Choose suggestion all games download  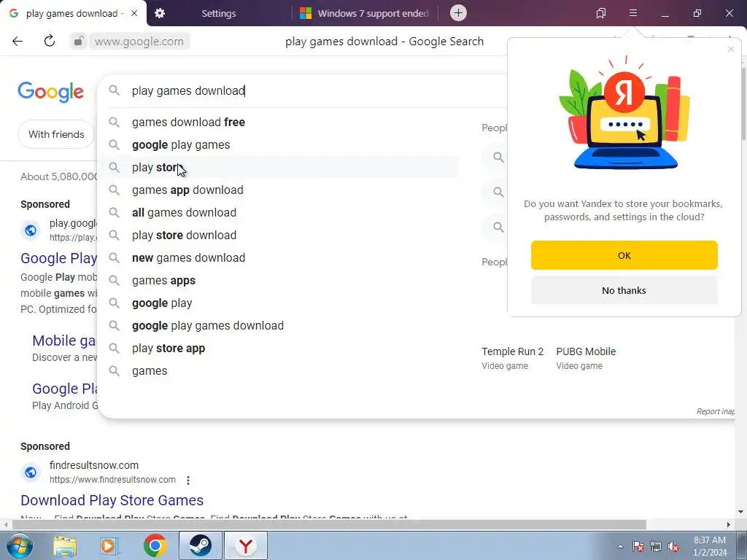coord(279,213)
